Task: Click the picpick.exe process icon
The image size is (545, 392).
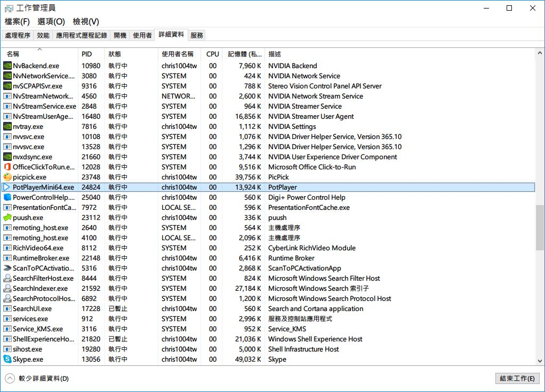Action: pyautogui.click(x=7, y=177)
